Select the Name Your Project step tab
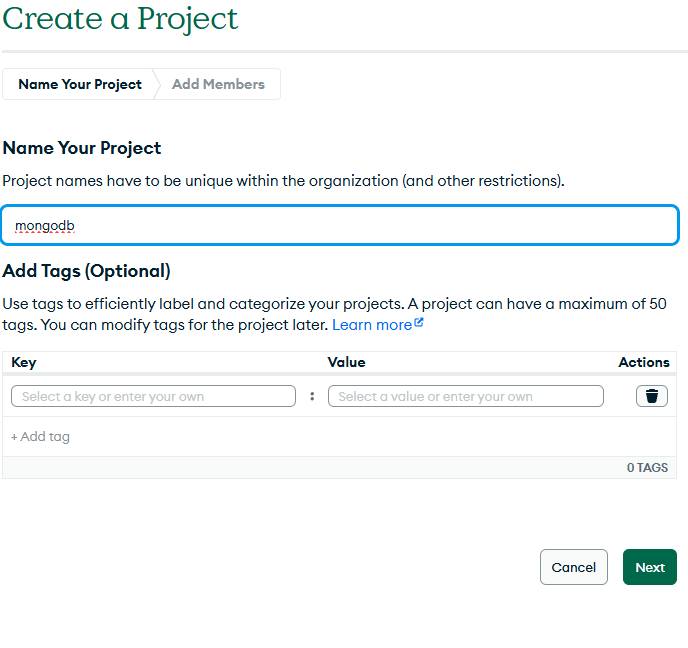688x648 pixels. tap(80, 84)
